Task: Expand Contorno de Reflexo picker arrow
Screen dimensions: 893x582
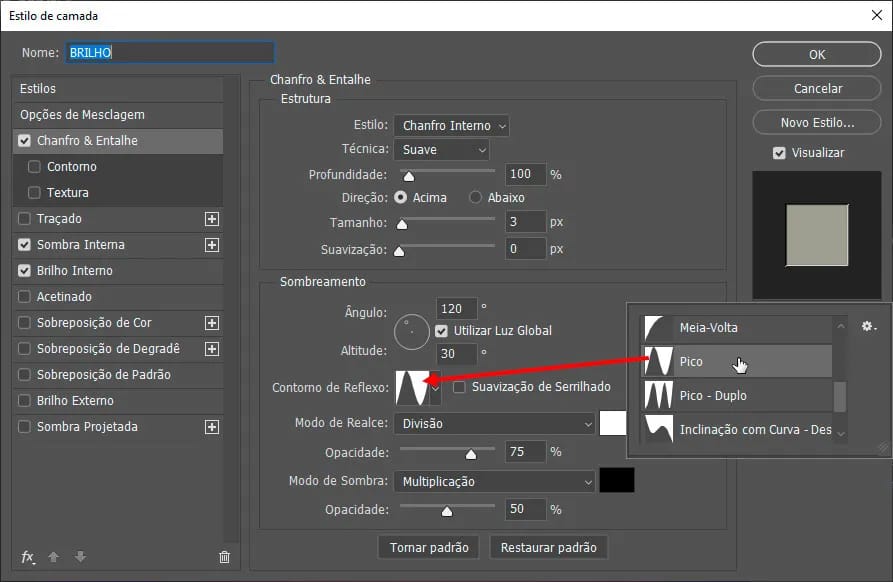Action: 435,388
